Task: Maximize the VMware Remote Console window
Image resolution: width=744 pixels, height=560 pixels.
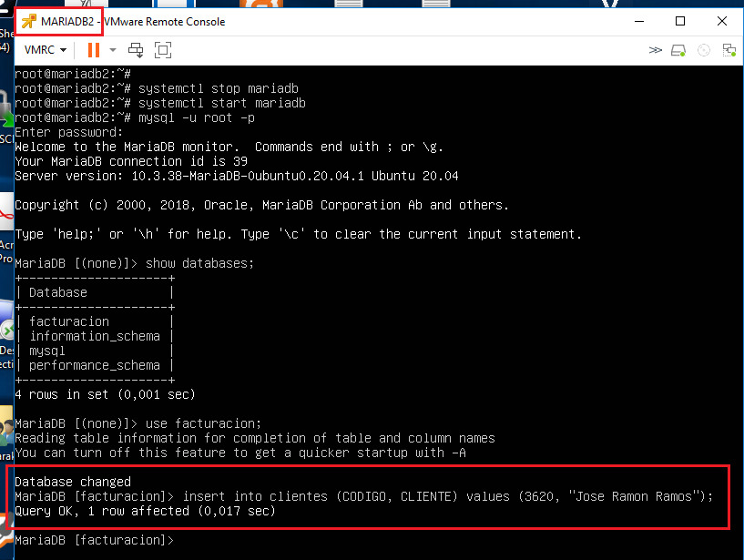Action: click(679, 21)
